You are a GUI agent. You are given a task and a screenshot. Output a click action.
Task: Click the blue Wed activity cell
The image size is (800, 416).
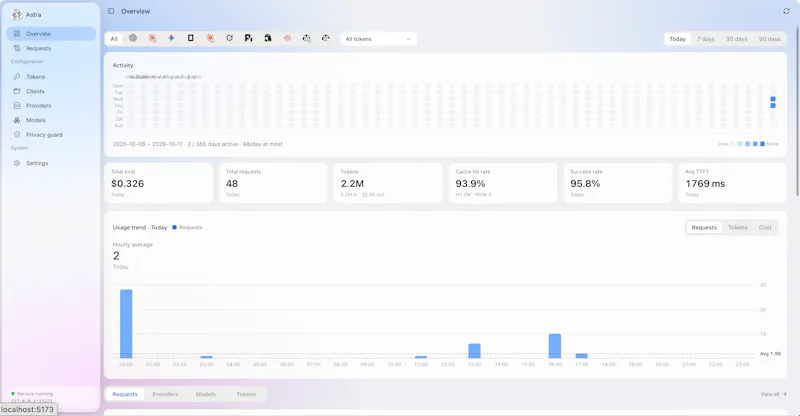773,99
